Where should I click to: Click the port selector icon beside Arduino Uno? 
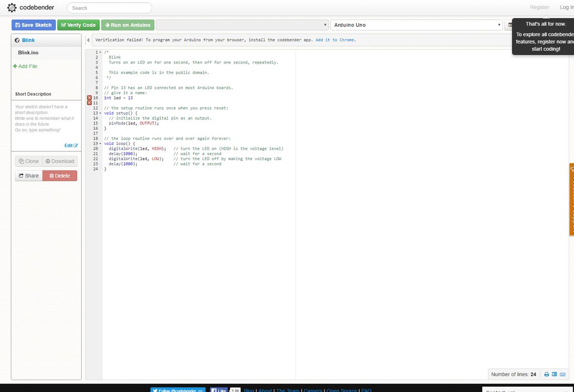pos(510,24)
